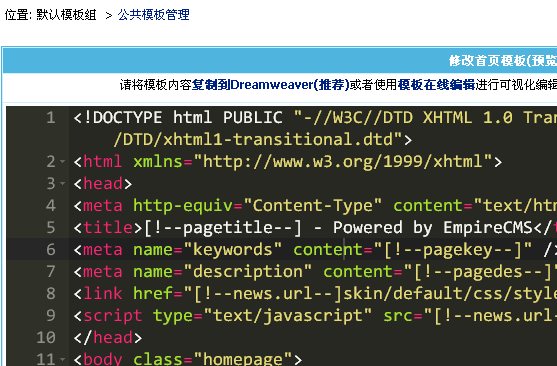Select line number 4 in the gutter

click(x=51, y=205)
